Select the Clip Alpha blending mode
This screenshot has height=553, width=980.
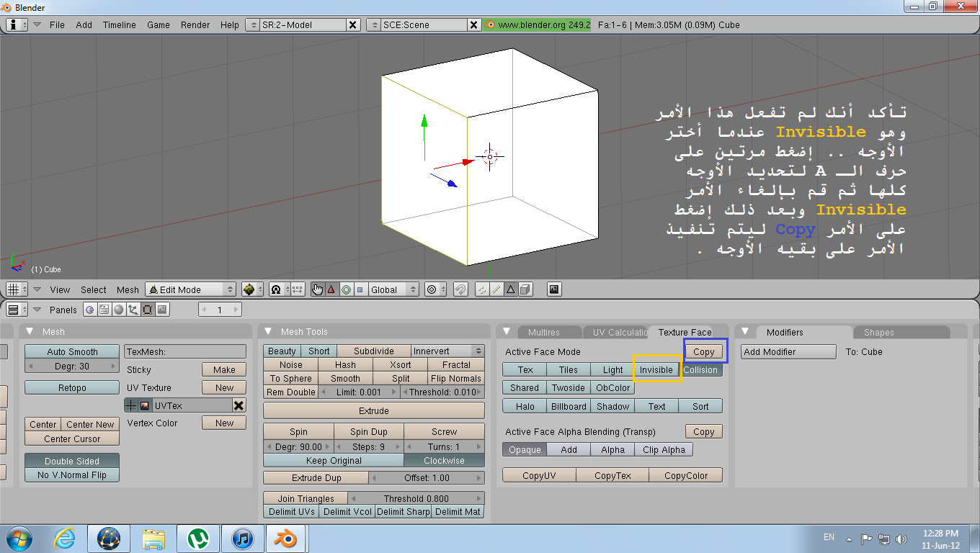(664, 449)
